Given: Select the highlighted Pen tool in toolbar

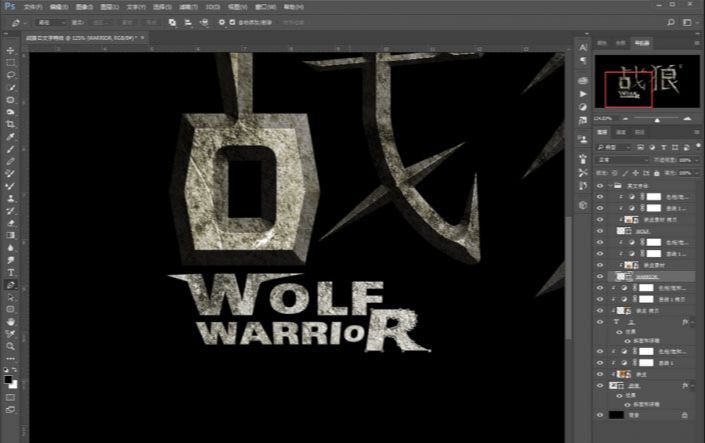Looking at the screenshot, I should (x=10, y=285).
